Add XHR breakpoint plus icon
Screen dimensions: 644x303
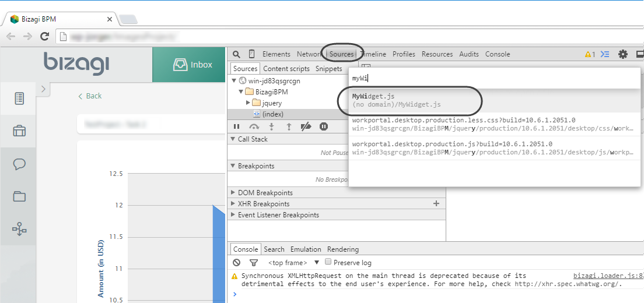coord(436,203)
